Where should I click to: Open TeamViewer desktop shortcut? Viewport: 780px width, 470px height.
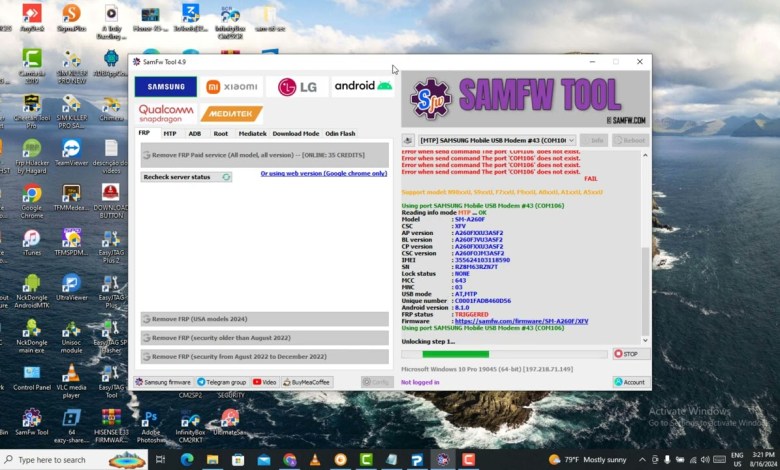(72, 152)
